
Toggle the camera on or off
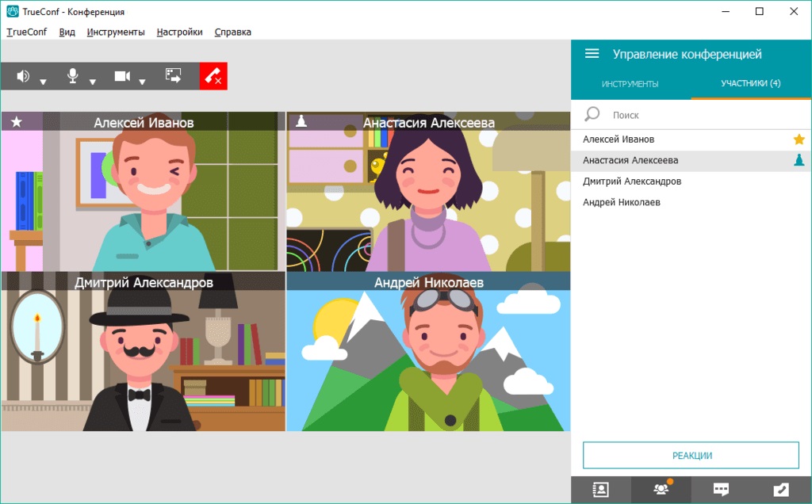point(121,76)
